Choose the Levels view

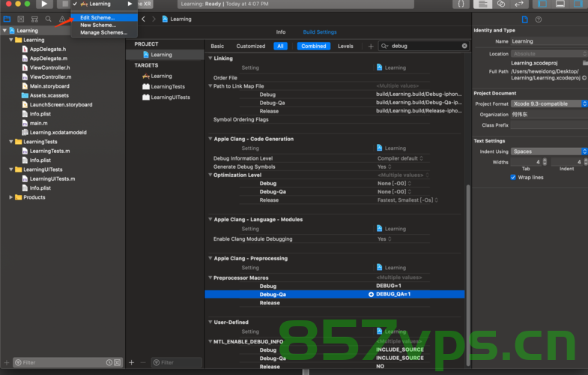tap(345, 46)
